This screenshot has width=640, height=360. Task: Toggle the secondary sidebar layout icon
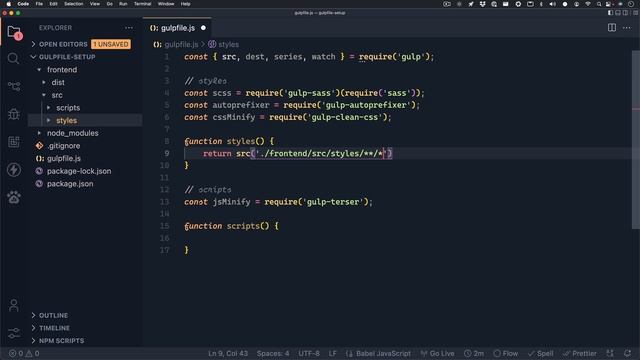pyautogui.click(x=625, y=13)
